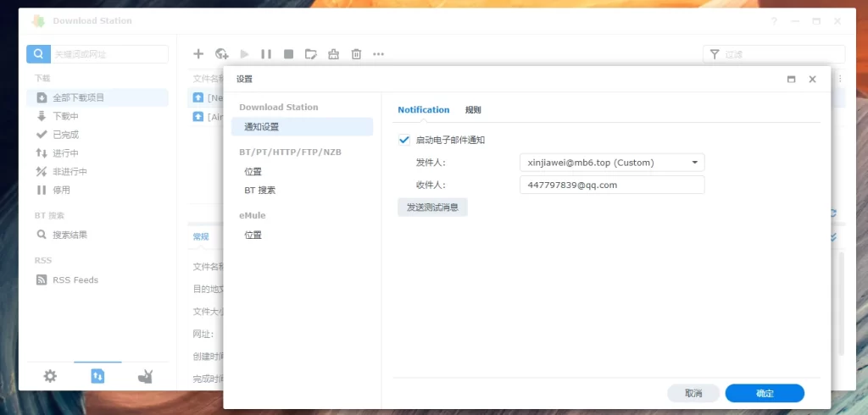Click the keyword or URL search field
This screenshot has width=868, height=415.
[x=109, y=54]
